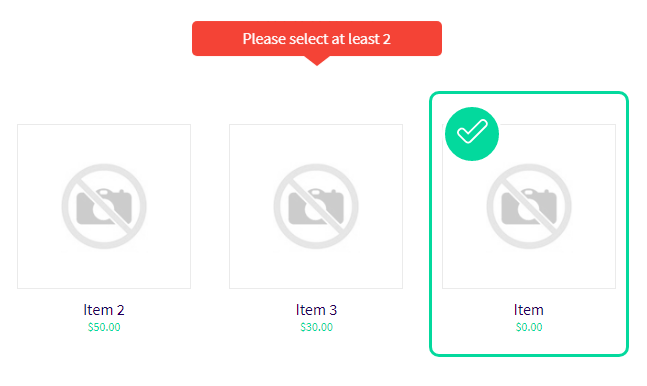Uncheck the green checkmark badge on Item

point(472,134)
